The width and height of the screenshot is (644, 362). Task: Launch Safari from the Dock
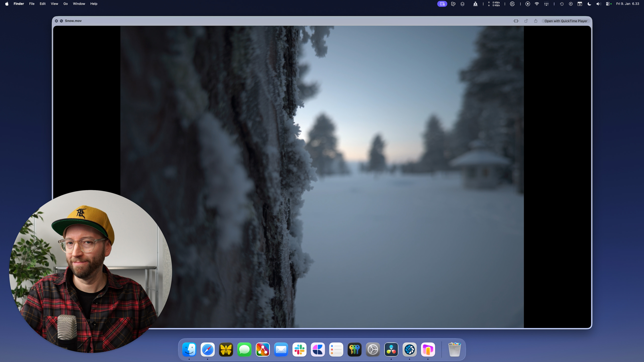point(208,349)
